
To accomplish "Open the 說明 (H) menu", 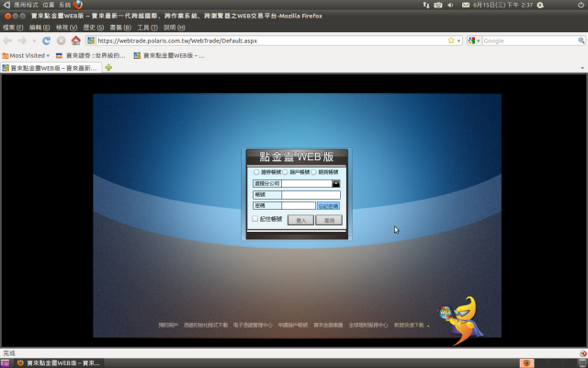I will point(175,28).
